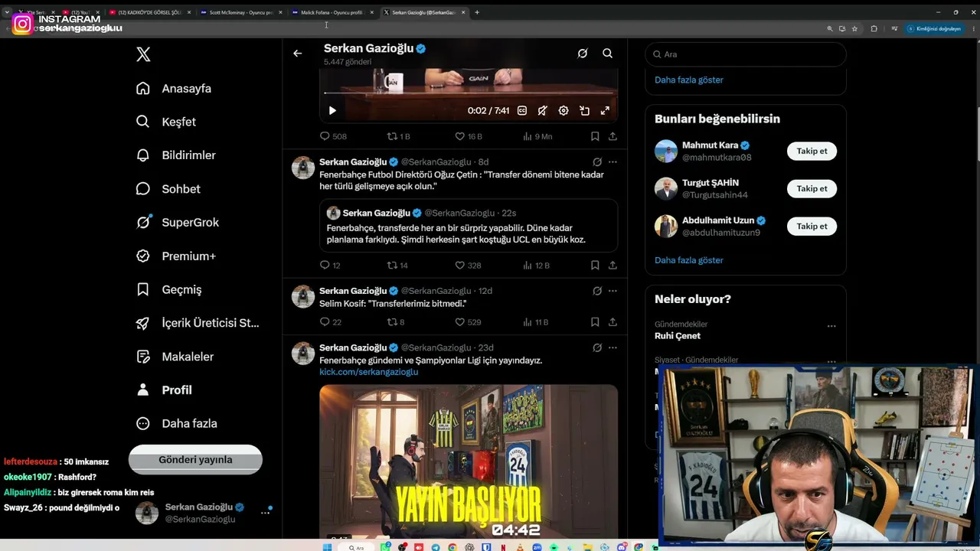Seek on the video progress bar
Screen dimensions: 980x551
[x=469, y=93]
